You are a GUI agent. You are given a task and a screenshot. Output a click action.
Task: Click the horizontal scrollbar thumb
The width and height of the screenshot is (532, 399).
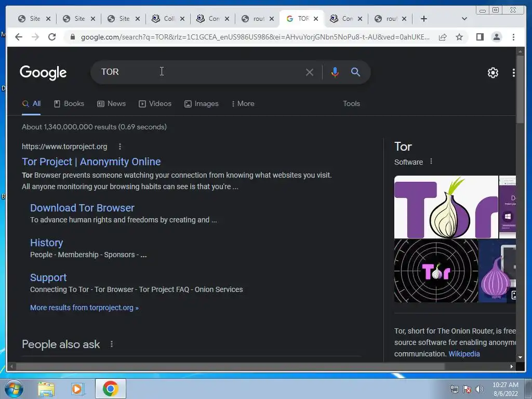230,366
